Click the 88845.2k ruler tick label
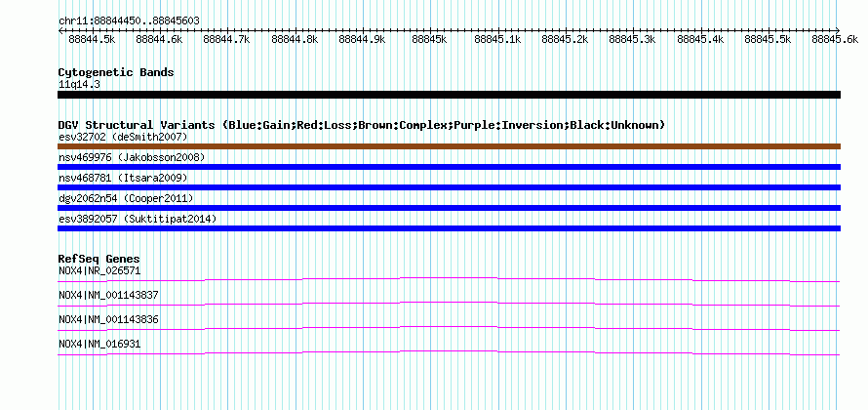The width and height of the screenshot is (868, 410). [566, 39]
